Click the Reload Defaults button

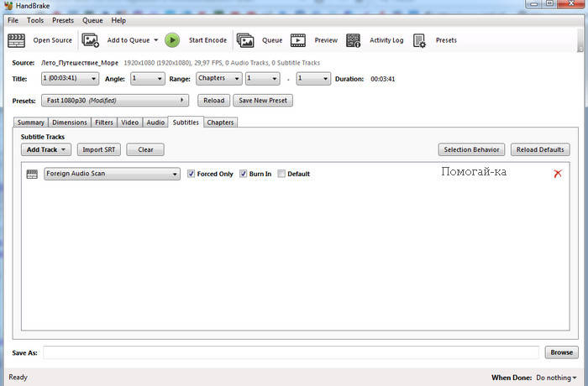pyautogui.click(x=540, y=149)
